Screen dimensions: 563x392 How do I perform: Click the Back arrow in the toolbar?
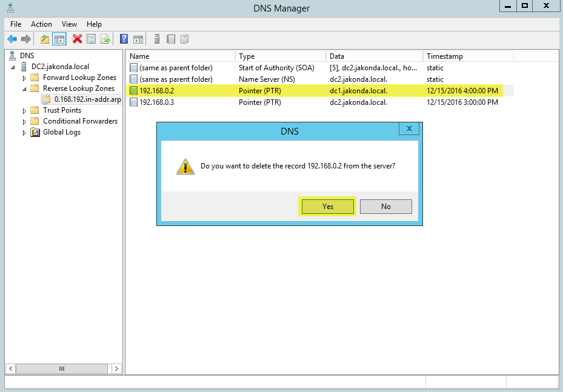click(12, 39)
